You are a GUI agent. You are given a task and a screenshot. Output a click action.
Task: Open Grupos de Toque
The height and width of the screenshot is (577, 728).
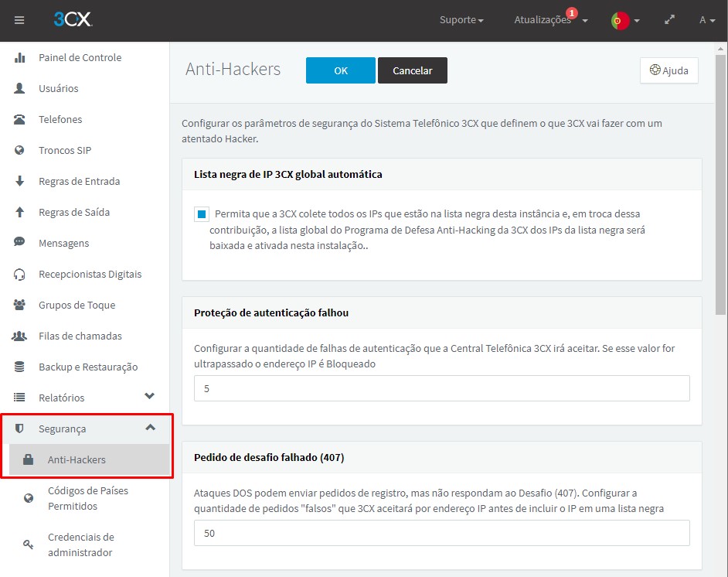(x=77, y=305)
